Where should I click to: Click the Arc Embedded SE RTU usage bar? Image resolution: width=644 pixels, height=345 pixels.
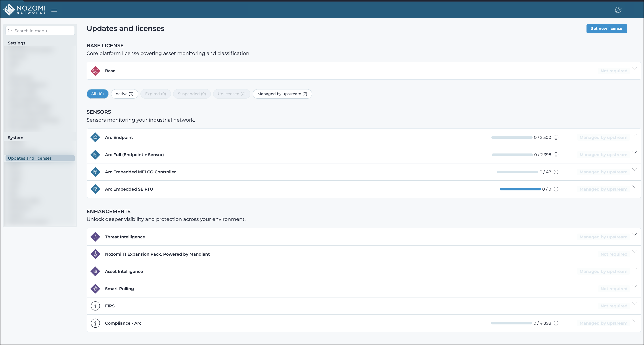tap(520, 189)
